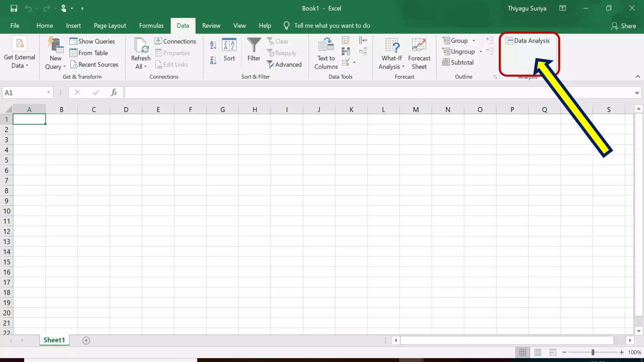This screenshot has height=362, width=644.
Task: Open Customize Quick Access Toolbar arrow
Action: [82, 8]
